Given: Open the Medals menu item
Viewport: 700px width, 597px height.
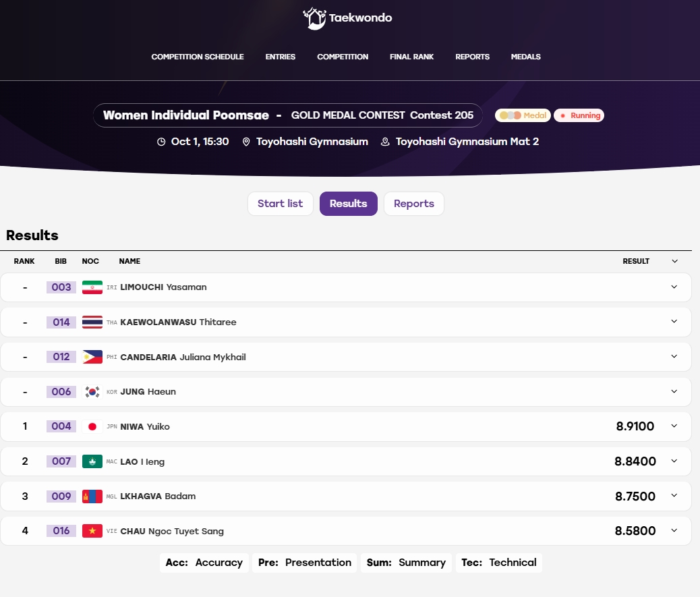Looking at the screenshot, I should 525,57.
